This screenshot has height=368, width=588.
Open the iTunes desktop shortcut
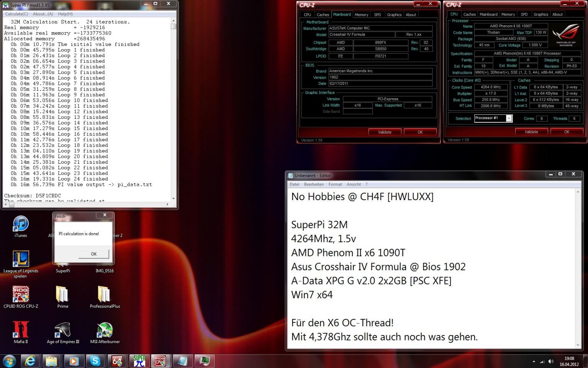click(21, 227)
